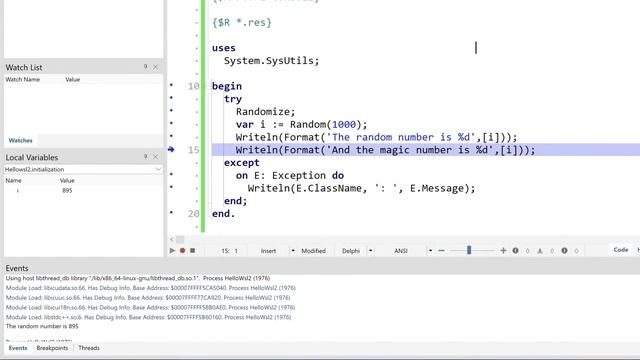Screen dimensions: 640x360
Task: Click the System.SysUtils; code line
Action: coord(271,61)
